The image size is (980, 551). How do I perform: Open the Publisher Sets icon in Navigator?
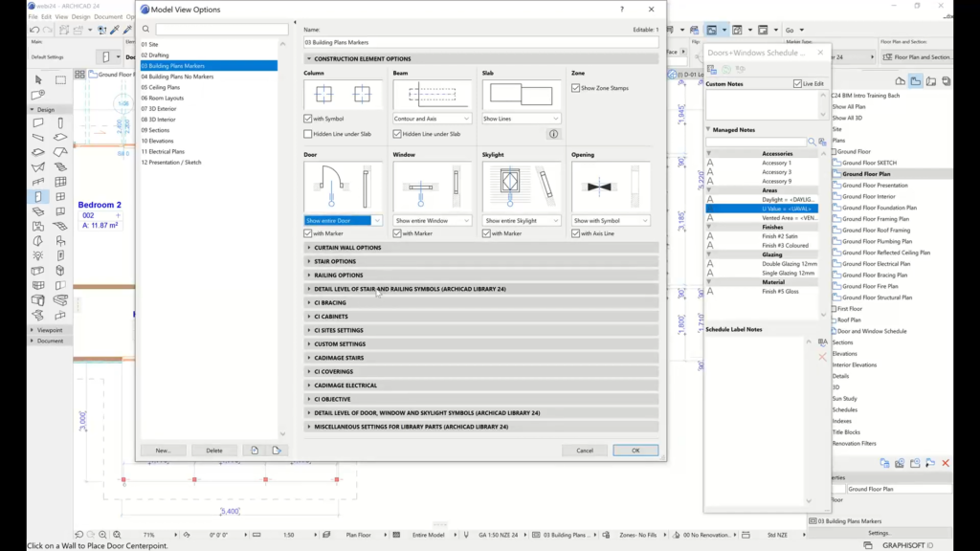947,81
